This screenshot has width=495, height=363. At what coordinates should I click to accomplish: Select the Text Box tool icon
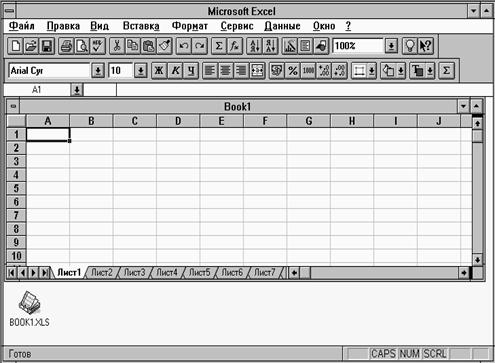tap(305, 46)
